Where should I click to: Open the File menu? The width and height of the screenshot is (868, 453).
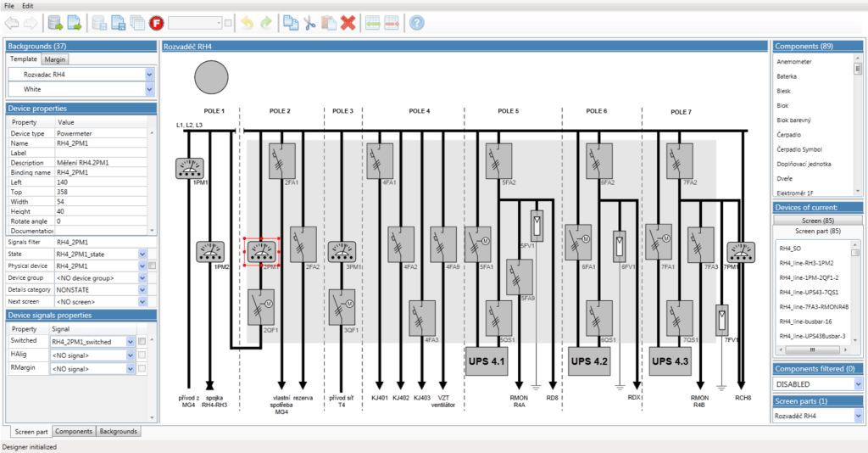pyautogui.click(x=9, y=6)
